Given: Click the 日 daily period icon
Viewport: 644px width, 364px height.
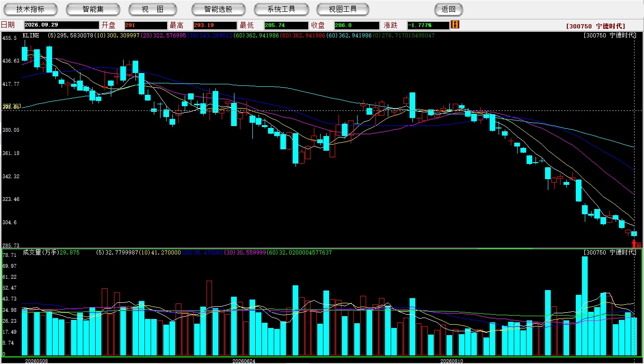Looking at the screenshot, I should [x=455, y=25].
